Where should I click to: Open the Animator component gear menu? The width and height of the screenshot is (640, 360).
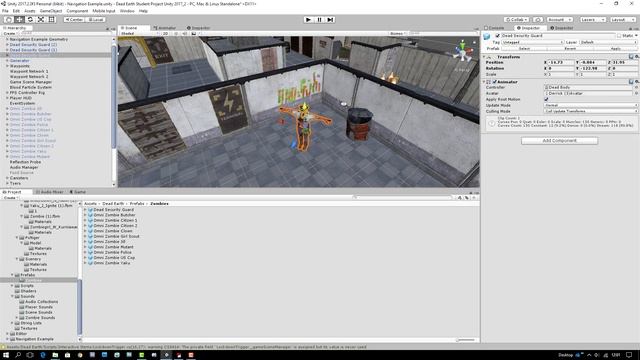[636, 82]
